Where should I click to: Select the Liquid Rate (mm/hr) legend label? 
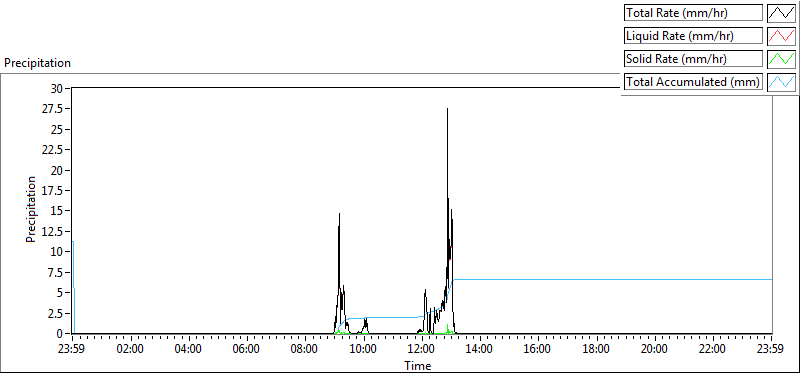(693, 36)
